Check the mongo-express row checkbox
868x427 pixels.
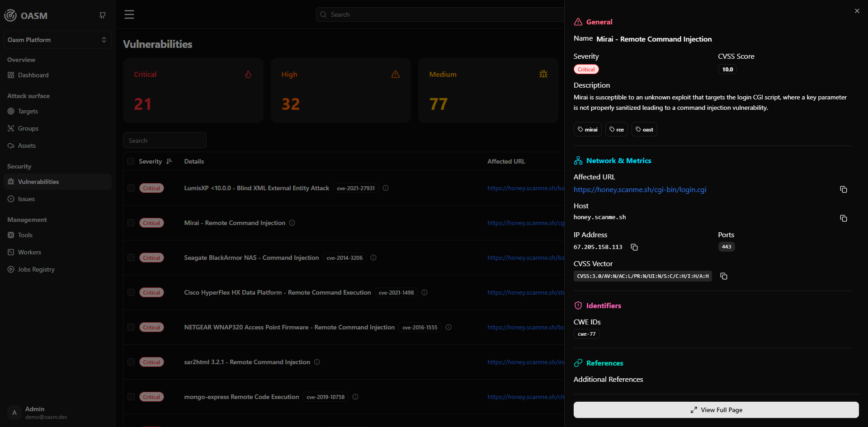pyautogui.click(x=131, y=397)
